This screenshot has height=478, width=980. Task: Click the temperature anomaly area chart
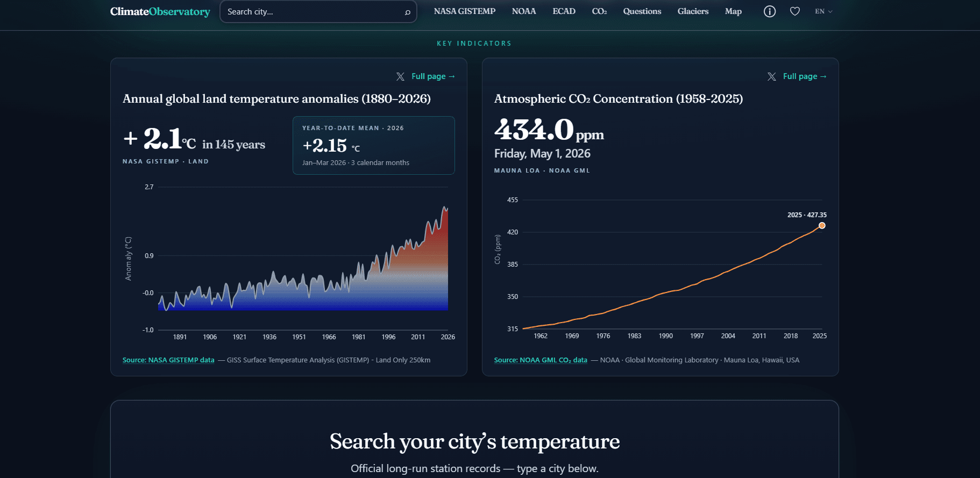tap(303, 258)
